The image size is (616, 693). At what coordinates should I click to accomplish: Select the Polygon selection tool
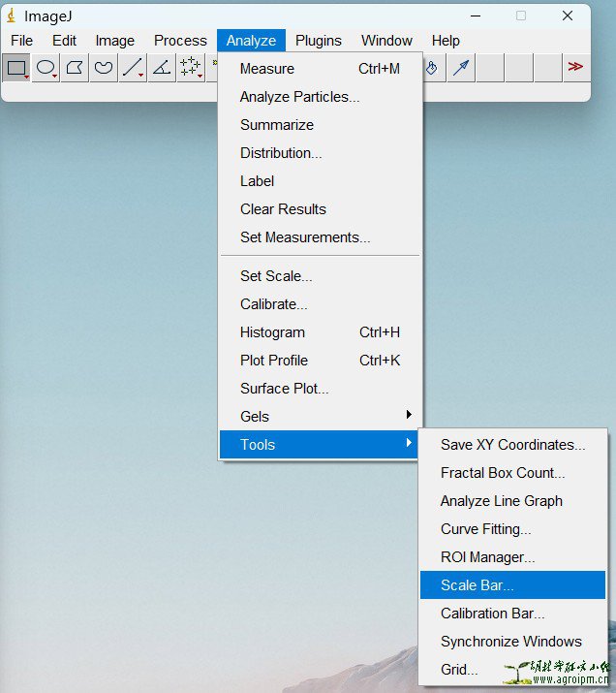click(x=75, y=67)
